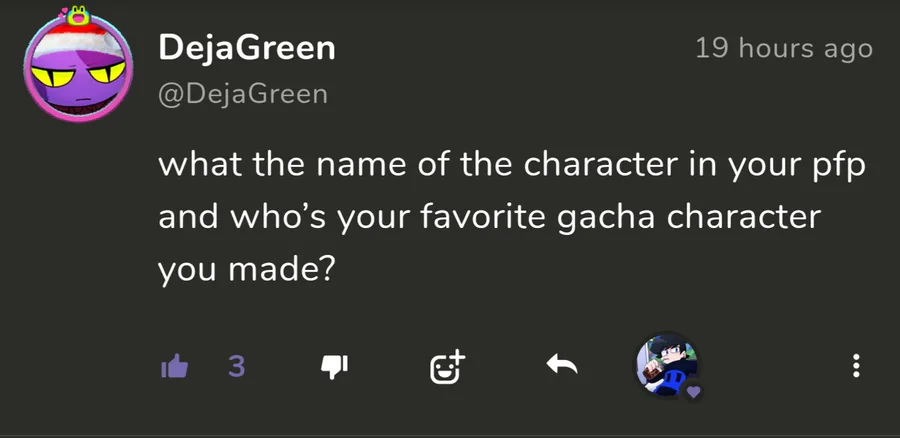Viewport: 900px width, 438px height.
Task: Click the line "and who's your favorite"
Action: tap(489, 217)
